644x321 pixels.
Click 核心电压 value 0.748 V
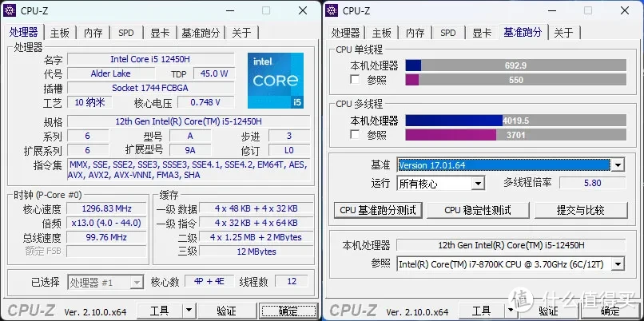pos(205,102)
